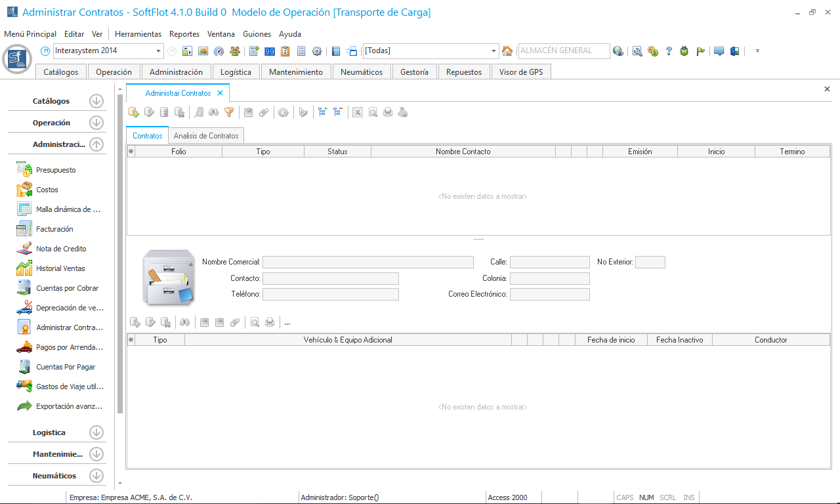Click the gear settings icon in main toolbar
Image resolution: width=840 pixels, height=504 pixels.
pos(317,51)
